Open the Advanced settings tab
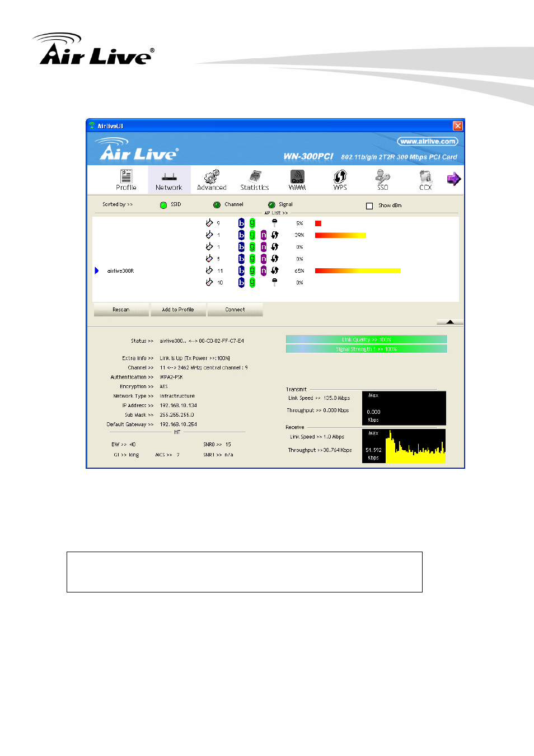The image size is (534, 756). point(212,180)
